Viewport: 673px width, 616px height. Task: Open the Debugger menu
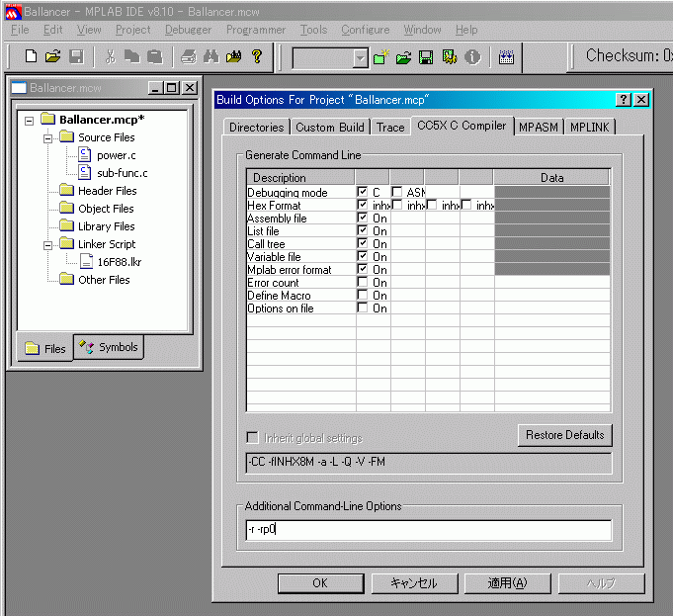tap(189, 30)
